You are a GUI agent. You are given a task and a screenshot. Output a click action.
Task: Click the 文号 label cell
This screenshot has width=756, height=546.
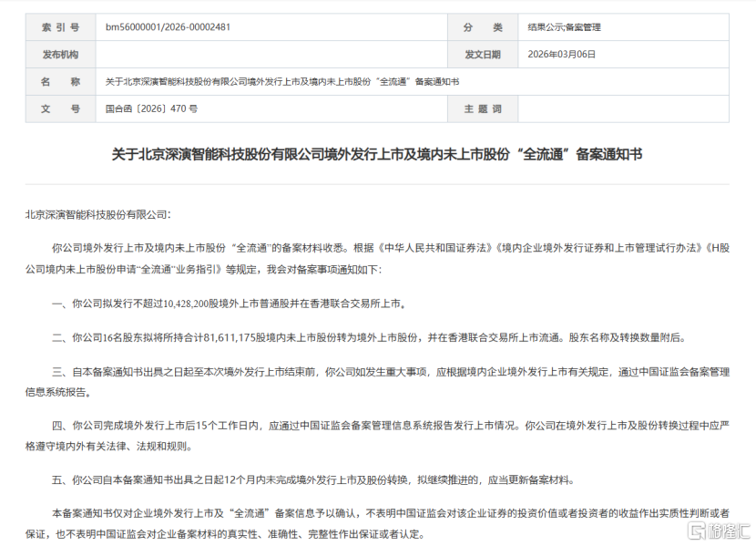pos(55,109)
